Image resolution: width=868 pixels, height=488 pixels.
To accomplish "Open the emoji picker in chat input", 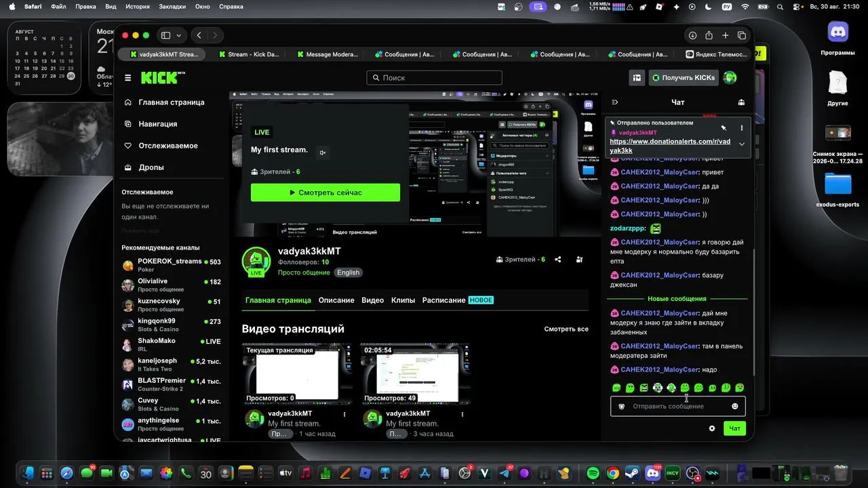I will tap(734, 406).
